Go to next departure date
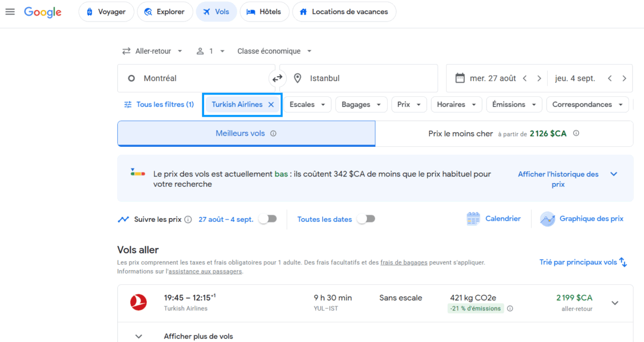The image size is (644, 342). point(539,79)
